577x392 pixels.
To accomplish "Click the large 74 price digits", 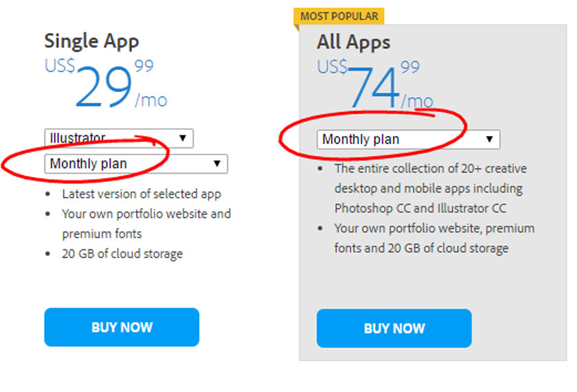I will 374,89.
